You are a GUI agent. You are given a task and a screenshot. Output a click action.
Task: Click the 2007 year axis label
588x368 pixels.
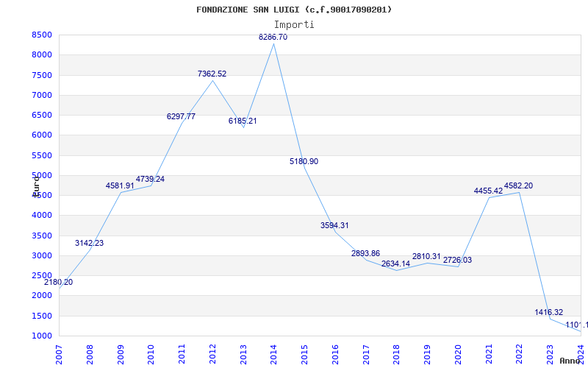coord(59,355)
